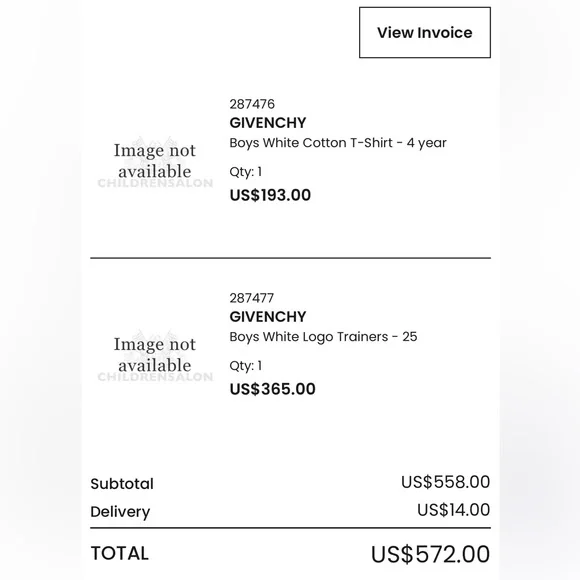The image size is (580, 580).
Task: Click the TOTAL label
Action: 119,553
